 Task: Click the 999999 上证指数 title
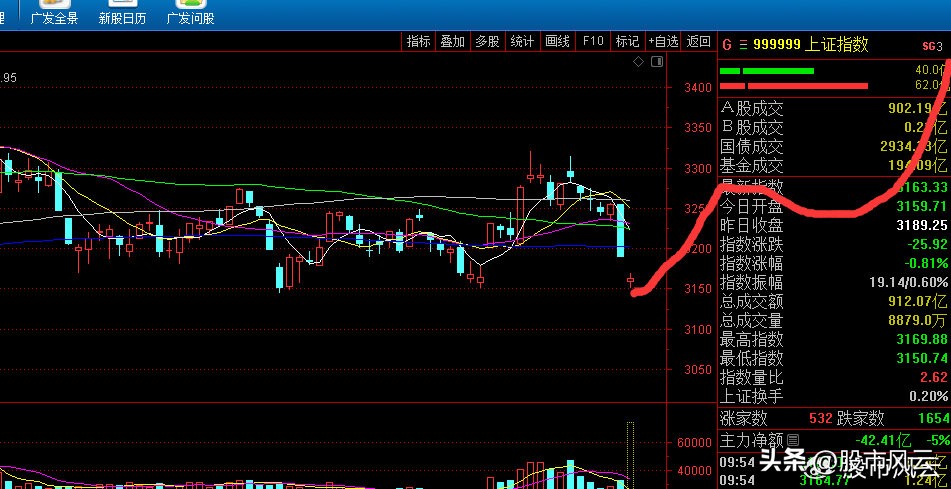pyautogui.click(x=811, y=44)
